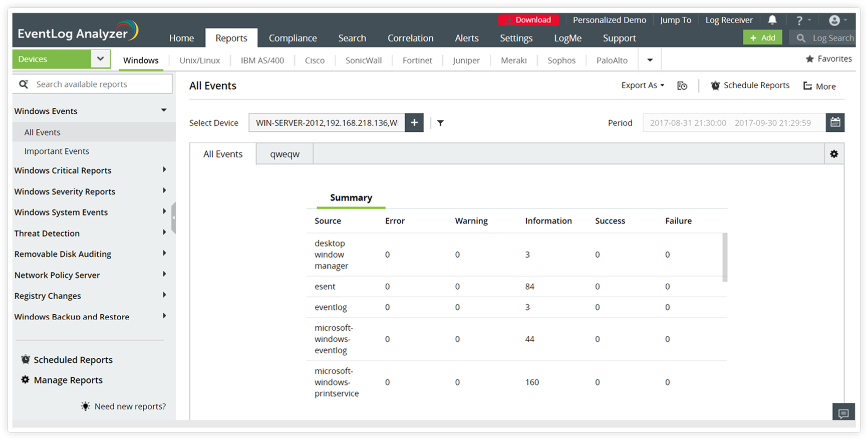This screenshot has height=440, width=868.
Task: Click the notification bell icon
Action: [772, 20]
